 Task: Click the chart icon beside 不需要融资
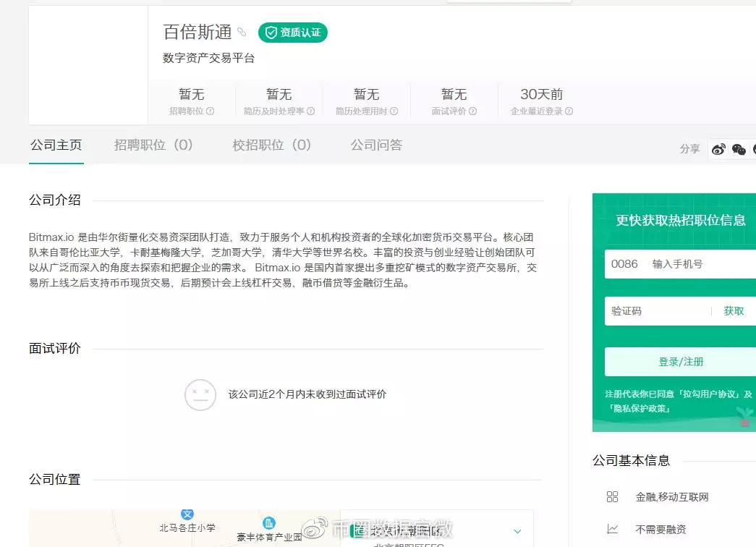(612, 529)
